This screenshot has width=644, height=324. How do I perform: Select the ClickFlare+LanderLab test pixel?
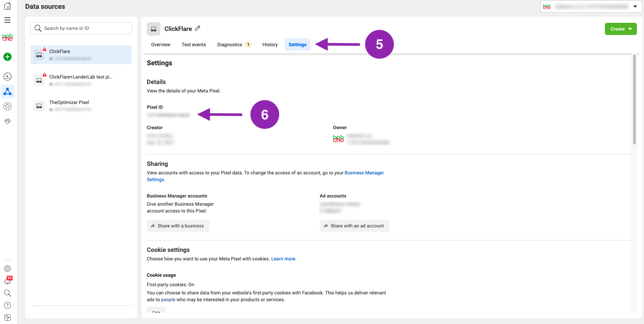coord(81,80)
